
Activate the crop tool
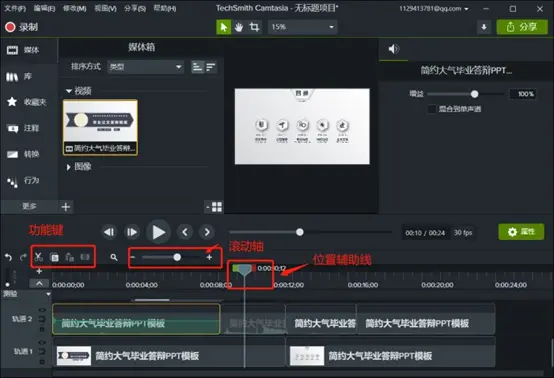click(x=254, y=27)
